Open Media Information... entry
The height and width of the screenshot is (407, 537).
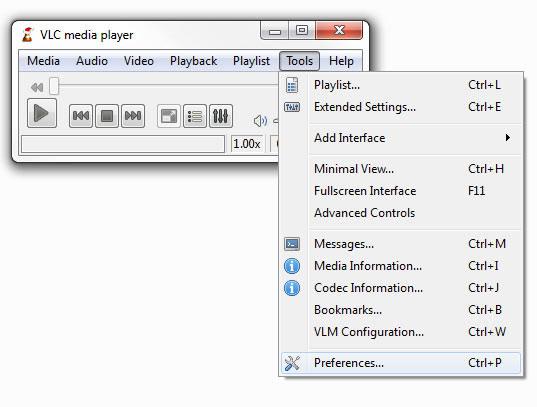401,266
